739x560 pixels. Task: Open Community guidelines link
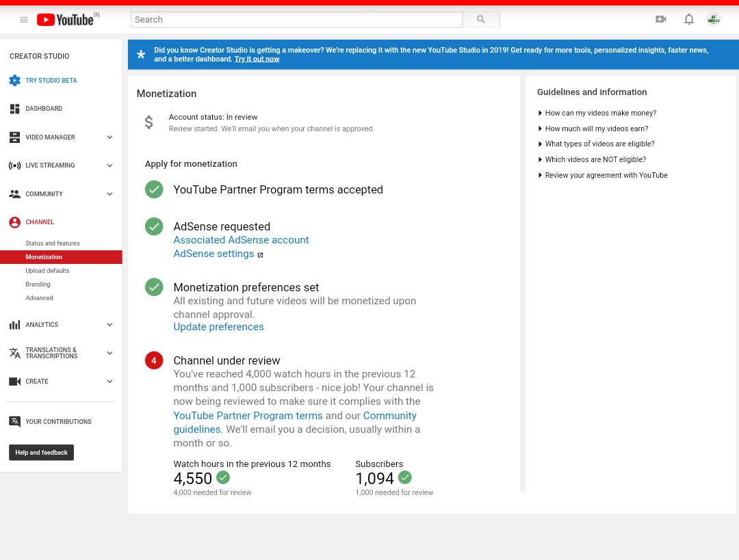coord(295,423)
